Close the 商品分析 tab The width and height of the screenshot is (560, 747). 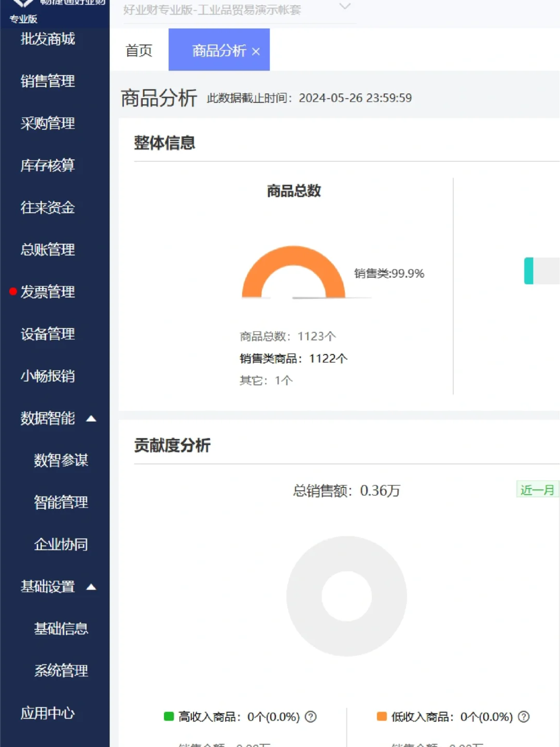pyautogui.click(x=256, y=51)
